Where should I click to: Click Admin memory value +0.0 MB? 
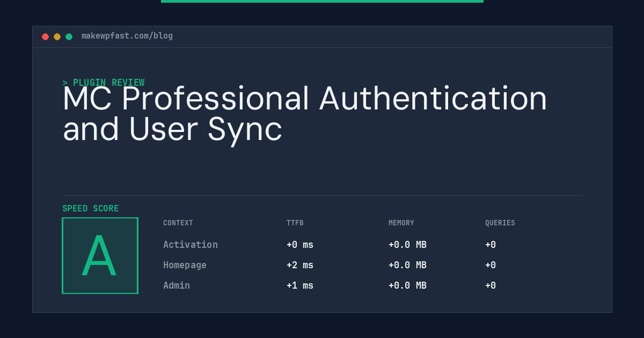[407, 285]
